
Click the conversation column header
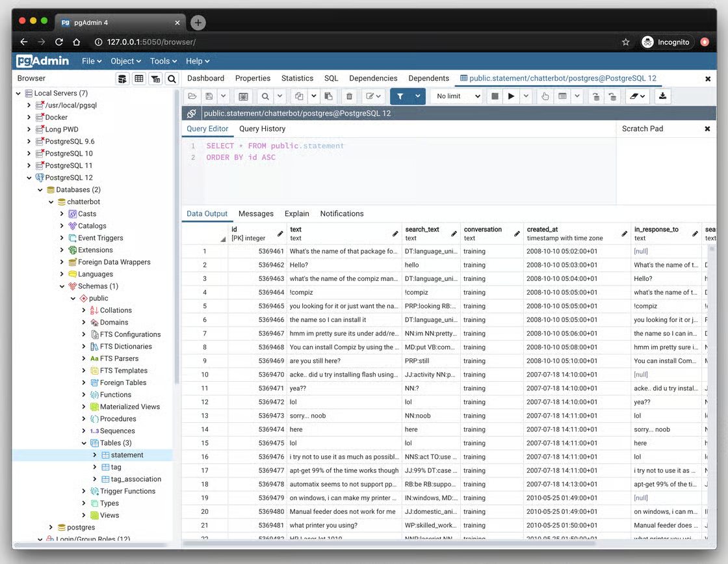pyautogui.click(x=491, y=234)
